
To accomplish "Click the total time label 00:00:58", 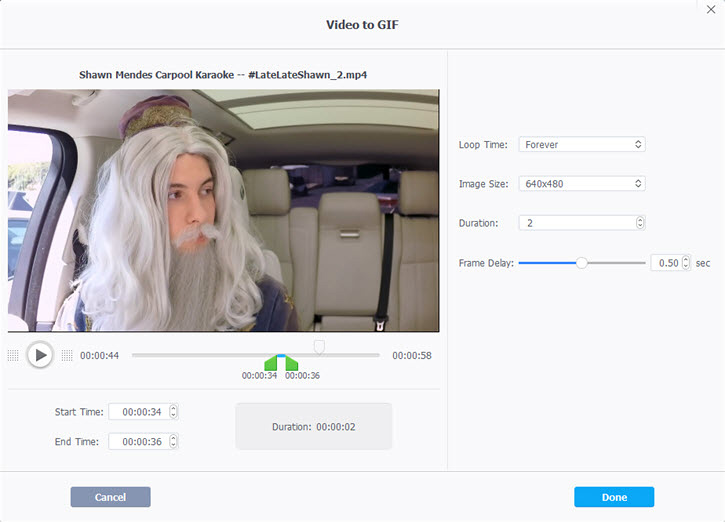I will tap(412, 355).
